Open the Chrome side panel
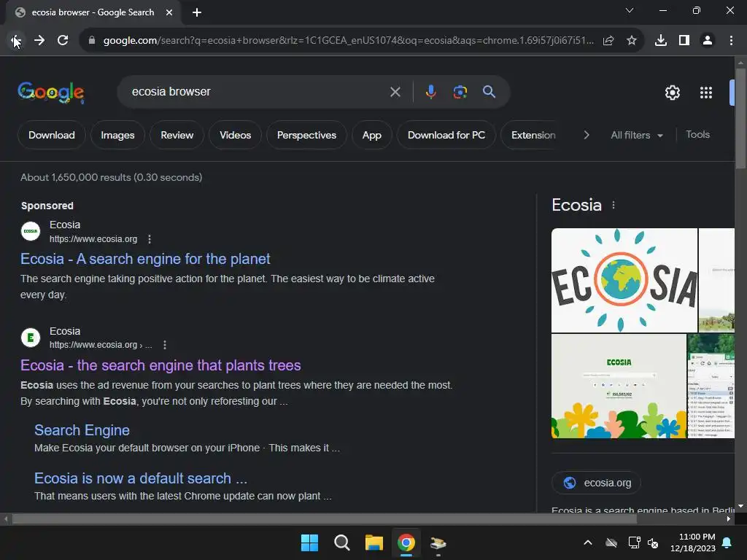Screen dimensions: 747x560 coord(684,41)
